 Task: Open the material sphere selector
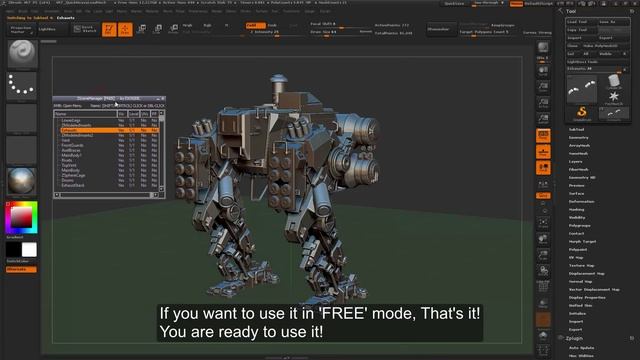click(22, 181)
